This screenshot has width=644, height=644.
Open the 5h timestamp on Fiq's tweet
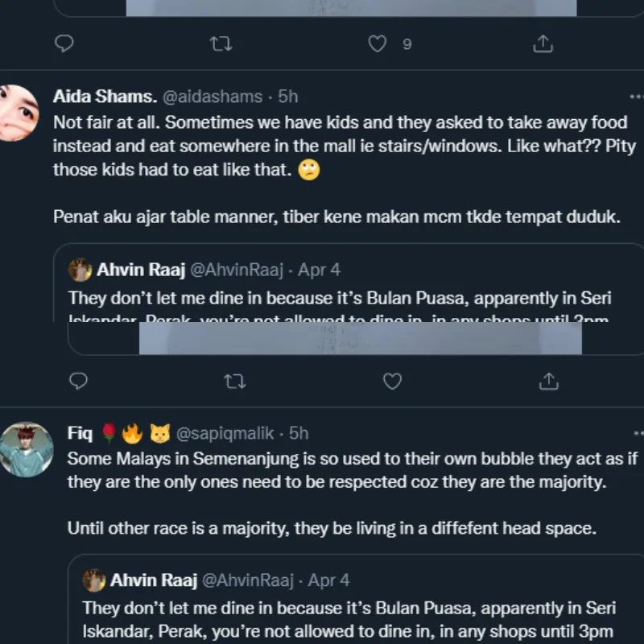pos(299,433)
